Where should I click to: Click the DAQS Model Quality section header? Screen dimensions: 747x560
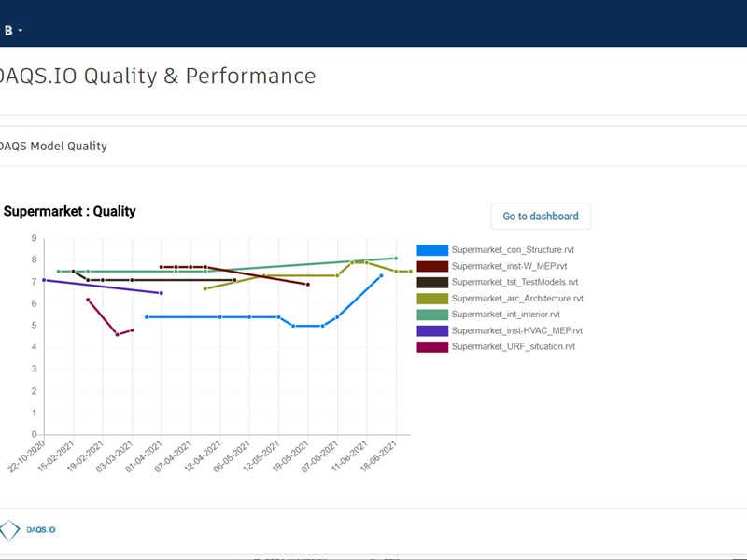coord(52,147)
